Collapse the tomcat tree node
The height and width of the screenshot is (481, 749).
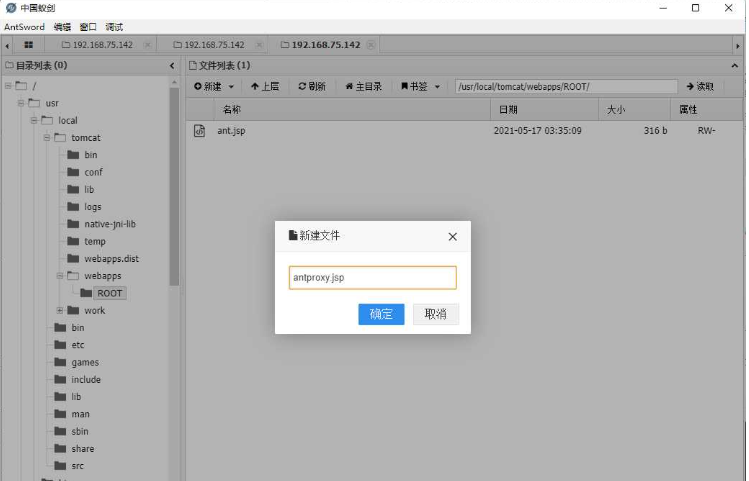(x=47, y=138)
